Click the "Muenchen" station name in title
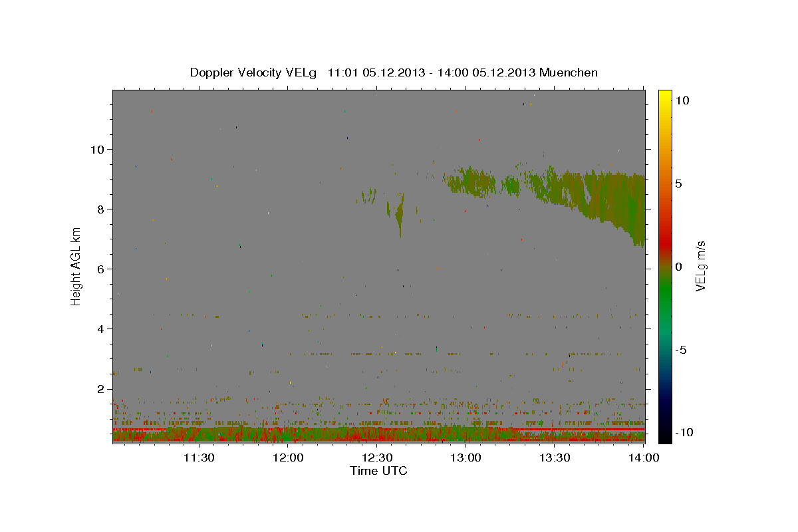 569,72
